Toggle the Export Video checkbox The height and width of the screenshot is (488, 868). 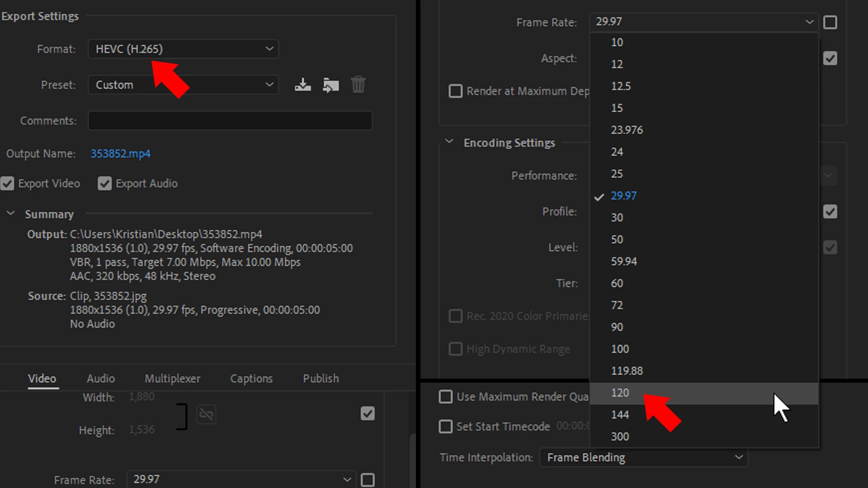[7, 183]
